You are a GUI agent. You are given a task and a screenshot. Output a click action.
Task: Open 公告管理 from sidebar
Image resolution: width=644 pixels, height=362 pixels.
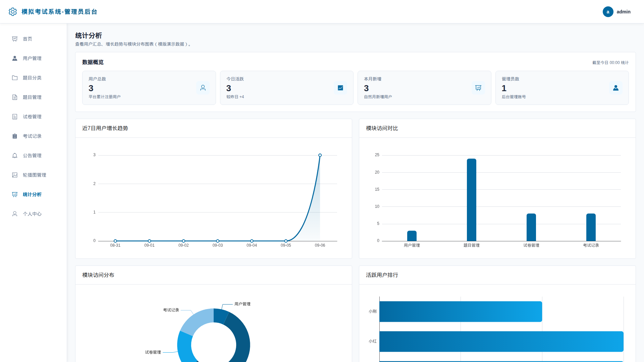coord(34,156)
